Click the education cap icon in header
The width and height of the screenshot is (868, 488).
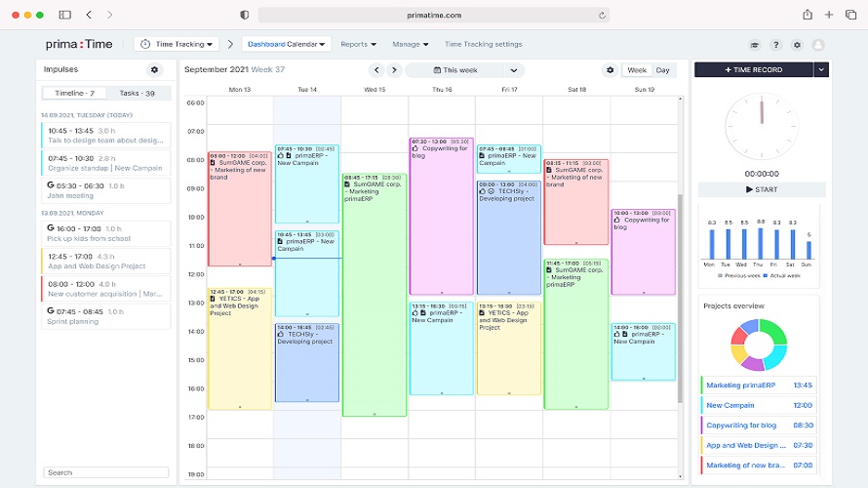(755, 45)
